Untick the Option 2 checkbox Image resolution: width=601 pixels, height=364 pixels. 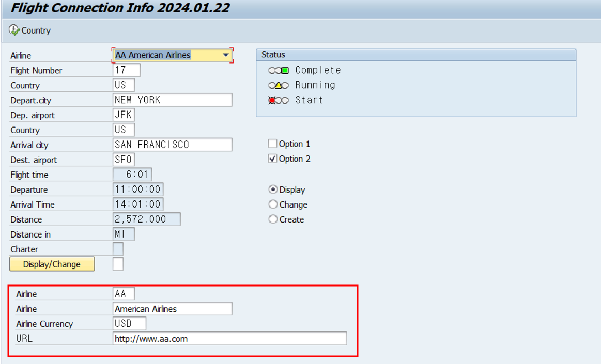[x=272, y=159]
